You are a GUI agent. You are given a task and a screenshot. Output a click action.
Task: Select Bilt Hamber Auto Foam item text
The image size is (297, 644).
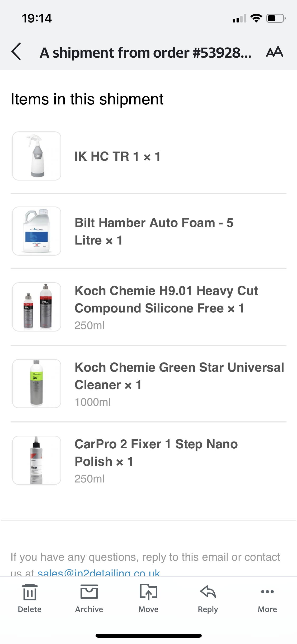tap(154, 232)
